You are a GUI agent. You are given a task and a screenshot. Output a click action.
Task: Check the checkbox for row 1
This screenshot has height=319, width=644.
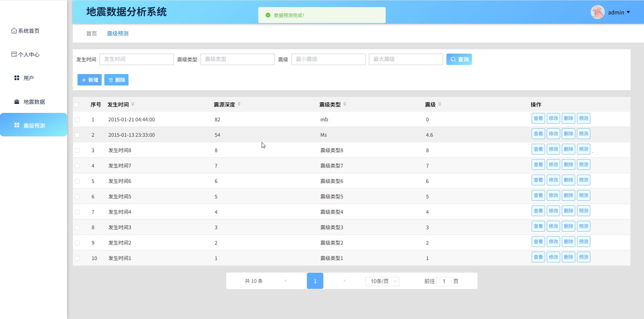77,120
